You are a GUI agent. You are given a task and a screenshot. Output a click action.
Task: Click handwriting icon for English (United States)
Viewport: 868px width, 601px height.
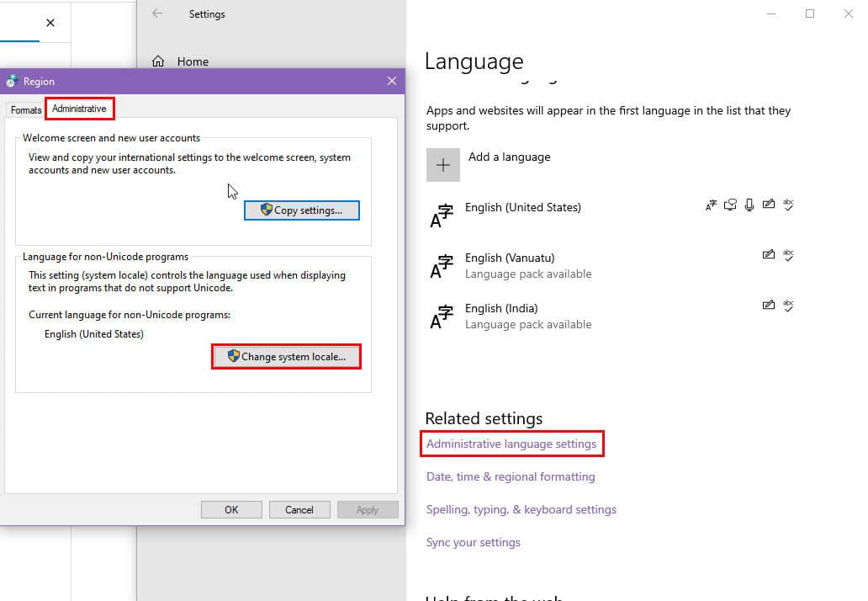[x=769, y=205]
